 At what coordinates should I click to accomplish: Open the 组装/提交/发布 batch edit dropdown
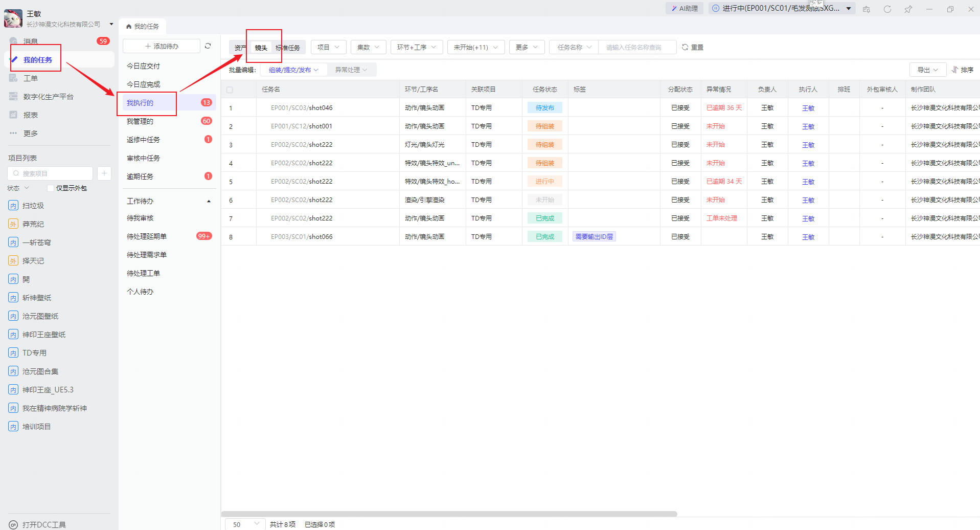pos(293,70)
